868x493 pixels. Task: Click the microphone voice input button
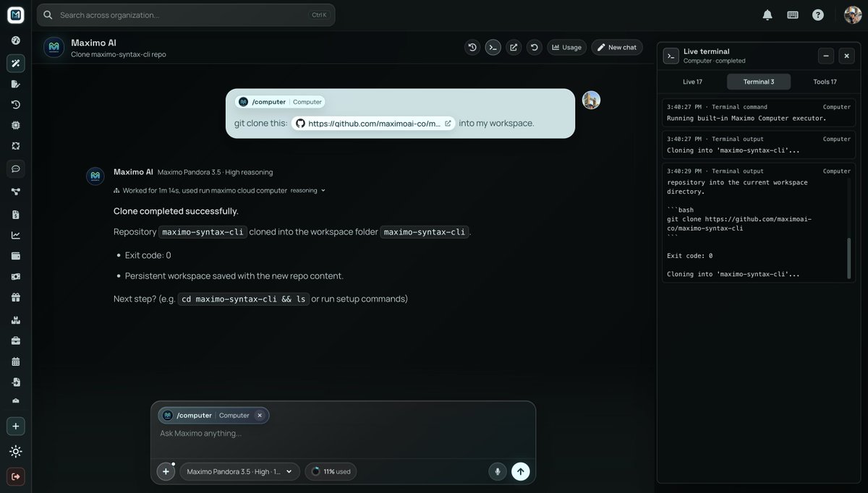click(497, 471)
